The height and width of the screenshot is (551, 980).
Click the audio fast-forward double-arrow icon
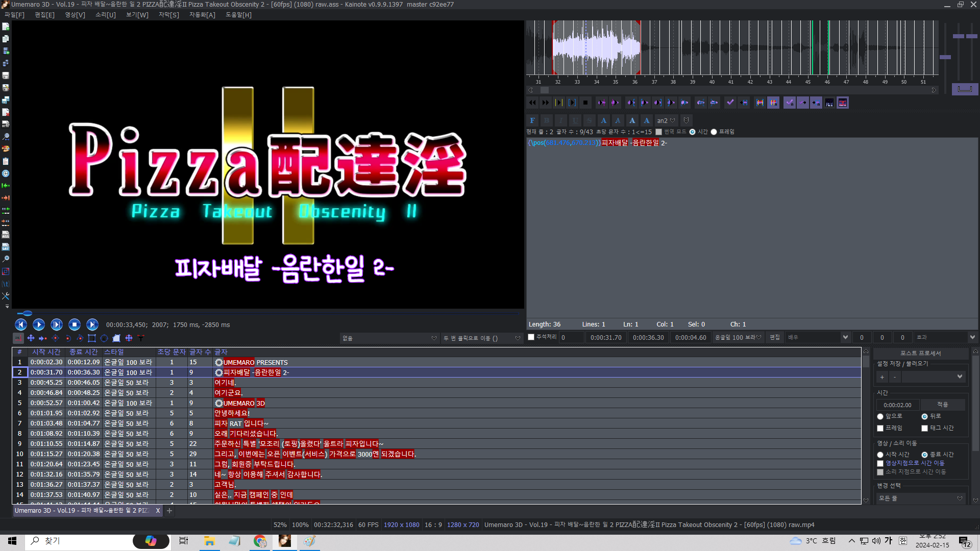[x=546, y=103]
